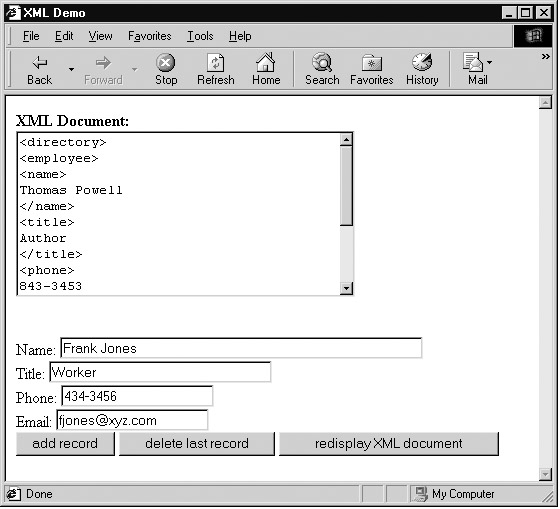Click the Back arrow toolbar icon

[40, 63]
